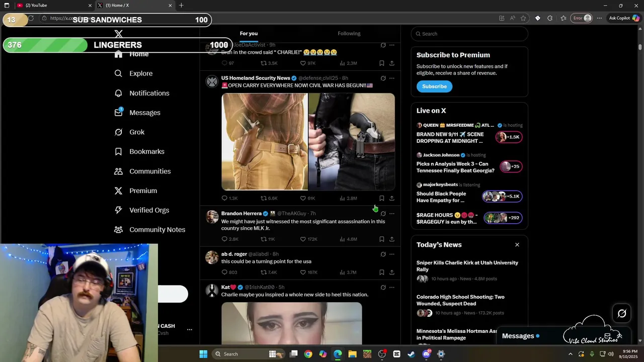Open Communities in the sidebar
The height and width of the screenshot is (362, 644).
click(142, 171)
